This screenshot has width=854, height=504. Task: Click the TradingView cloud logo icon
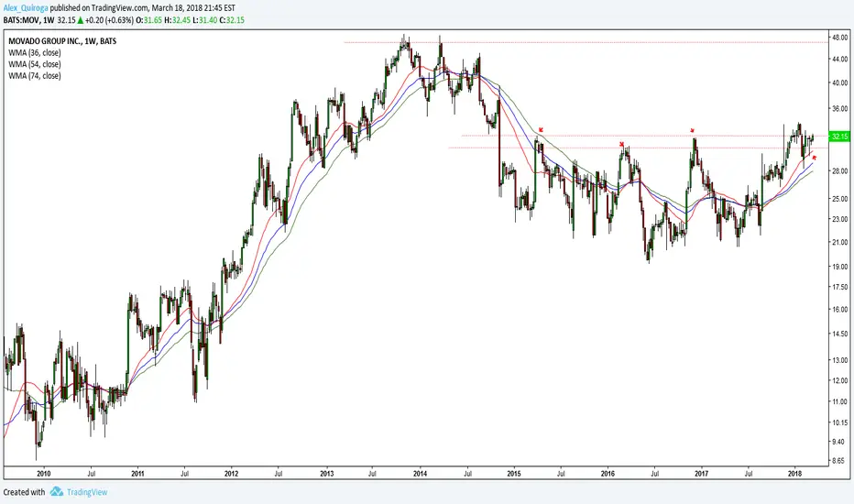[x=57, y=492]
